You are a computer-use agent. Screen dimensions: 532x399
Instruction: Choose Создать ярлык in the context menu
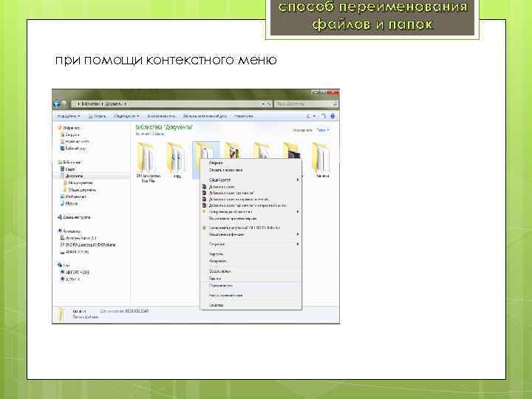[251, 271]
